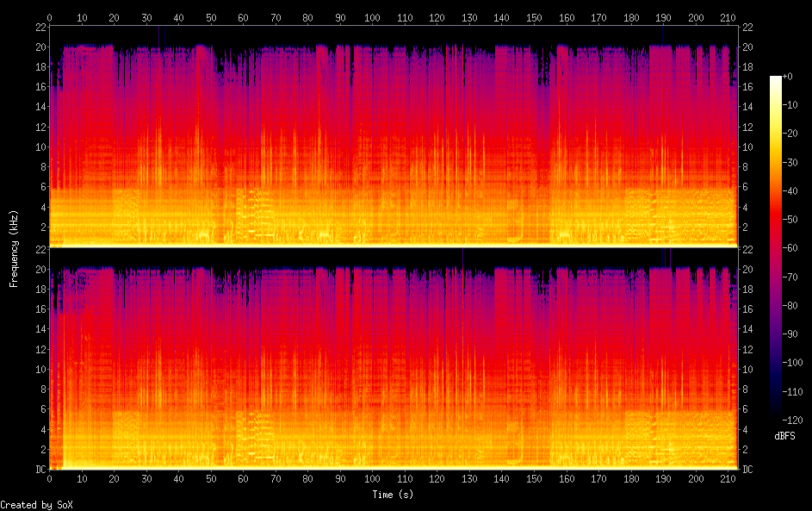The width and height of the screenshot is (812, 511).
Task: Click the "0" tick on the bottom time axis
Action: [x=50, y=479]
